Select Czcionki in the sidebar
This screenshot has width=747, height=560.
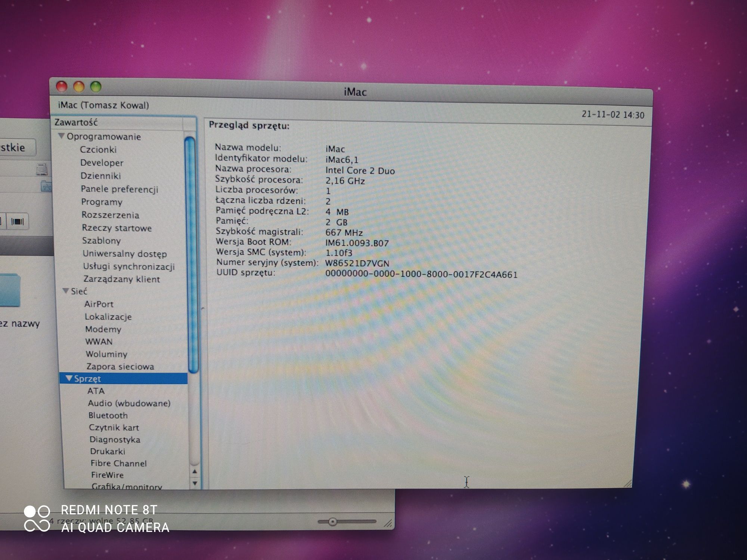point(98,150)
